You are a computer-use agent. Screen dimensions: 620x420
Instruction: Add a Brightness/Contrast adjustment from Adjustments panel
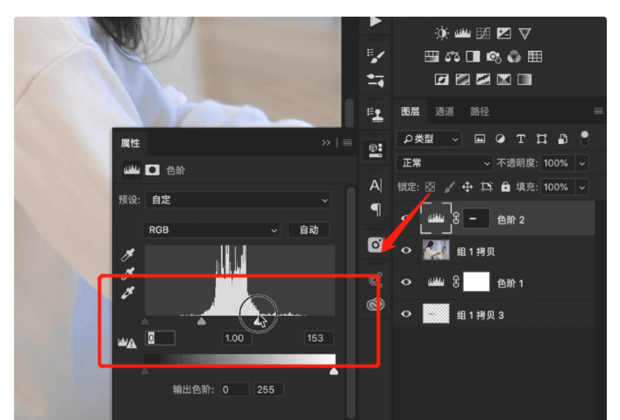click(x=441, y=33)
